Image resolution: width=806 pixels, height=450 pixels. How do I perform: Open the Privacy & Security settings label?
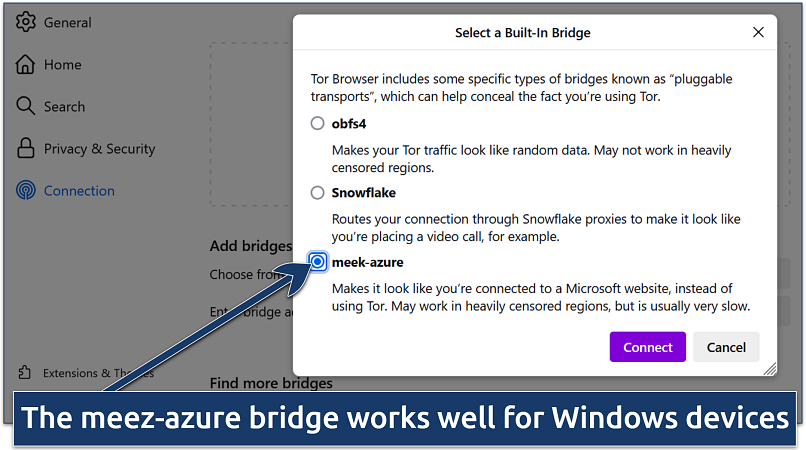point(99,149)
